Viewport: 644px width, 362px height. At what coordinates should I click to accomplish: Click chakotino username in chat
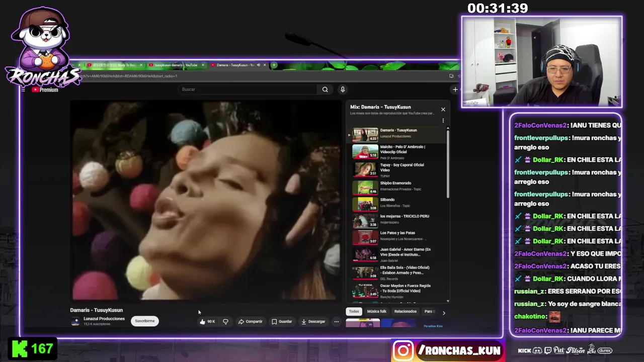[x=530, y=316]
